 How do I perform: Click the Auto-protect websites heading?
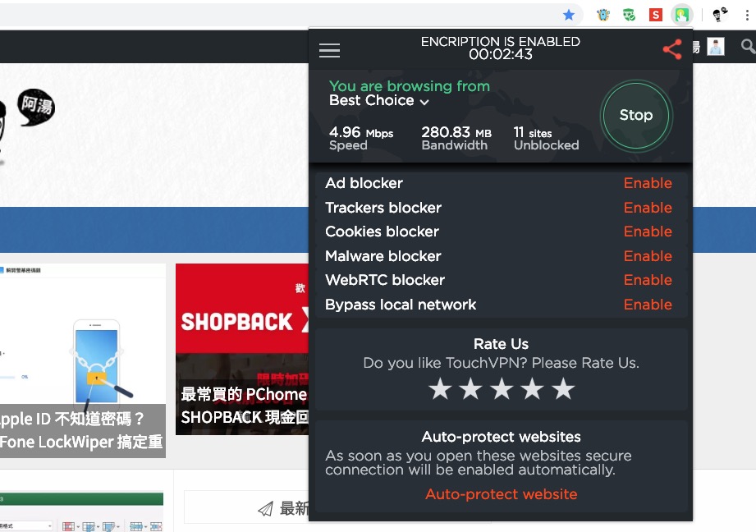pyautogui.click(x=501, y=437)
